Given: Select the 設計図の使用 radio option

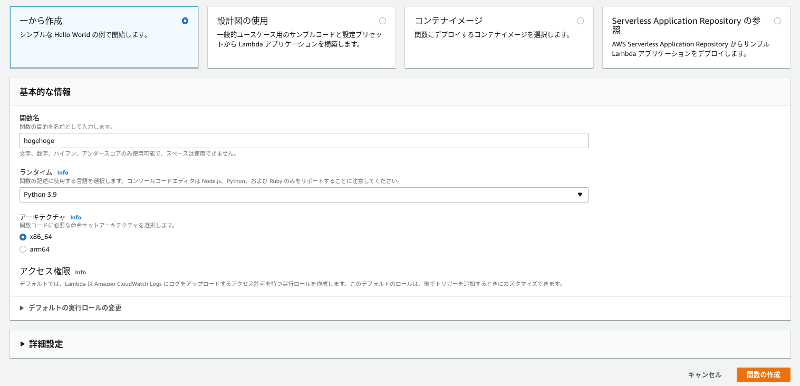Looking at the screenshot, I should (x=383, y=21).
